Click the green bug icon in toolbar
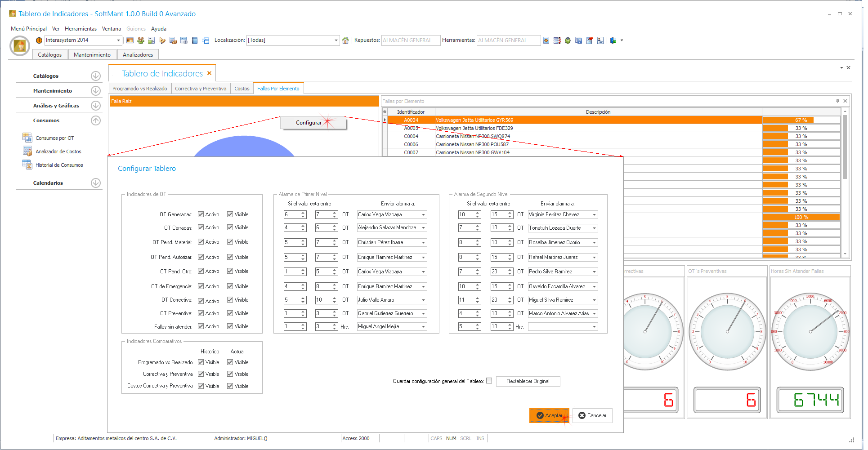Viewport: 868px width, 450px height. coord(568,40)
